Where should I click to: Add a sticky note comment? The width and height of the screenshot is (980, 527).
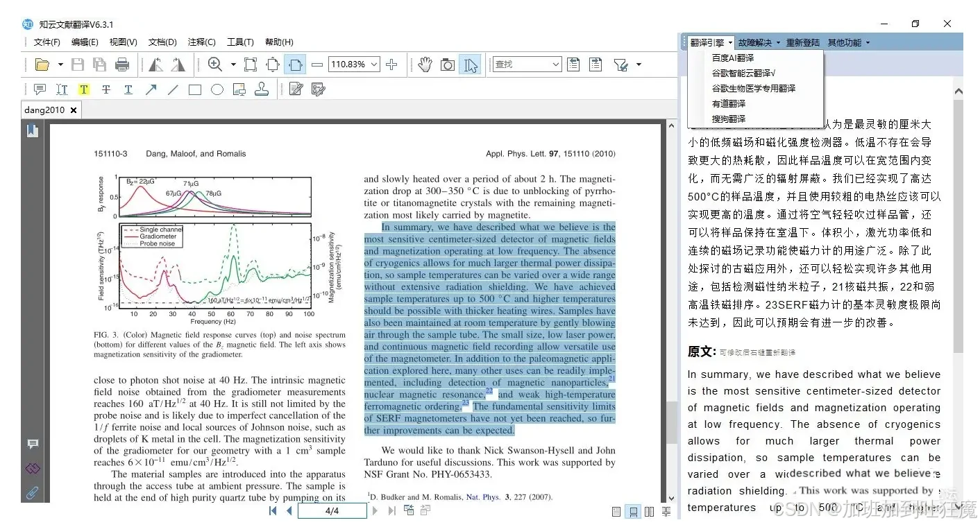(40, 89)
